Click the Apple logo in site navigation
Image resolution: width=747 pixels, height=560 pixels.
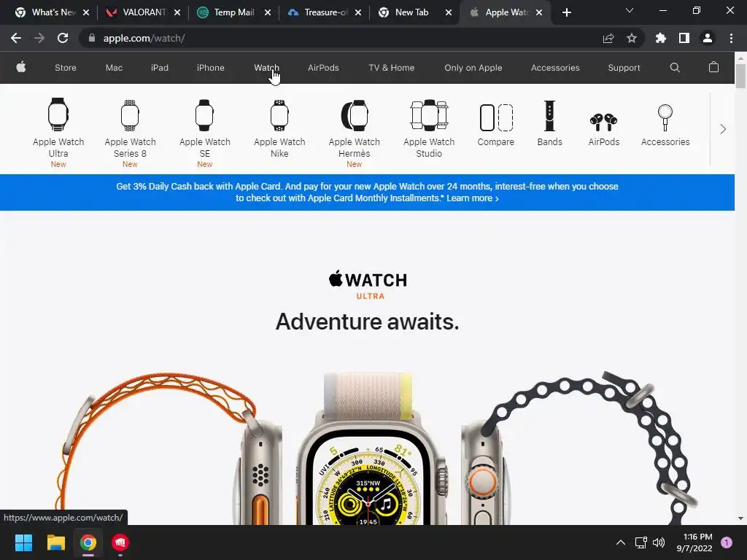21,67
